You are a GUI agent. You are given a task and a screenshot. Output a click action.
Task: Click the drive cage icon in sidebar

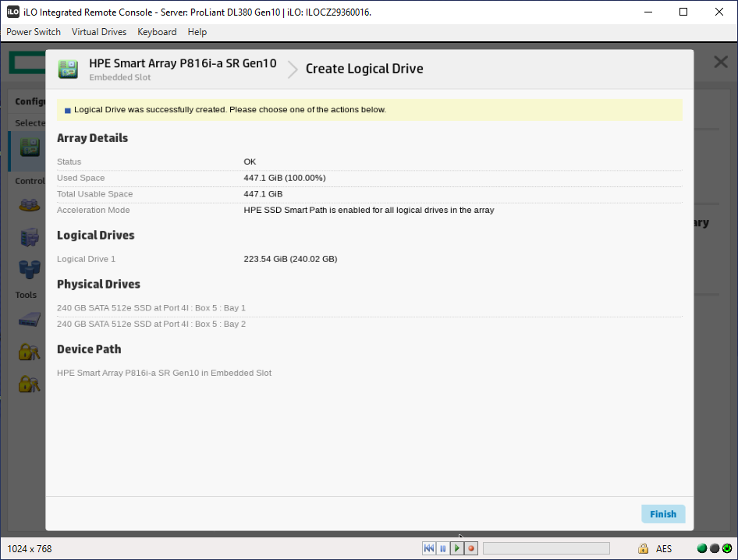[x=30, y=236]
